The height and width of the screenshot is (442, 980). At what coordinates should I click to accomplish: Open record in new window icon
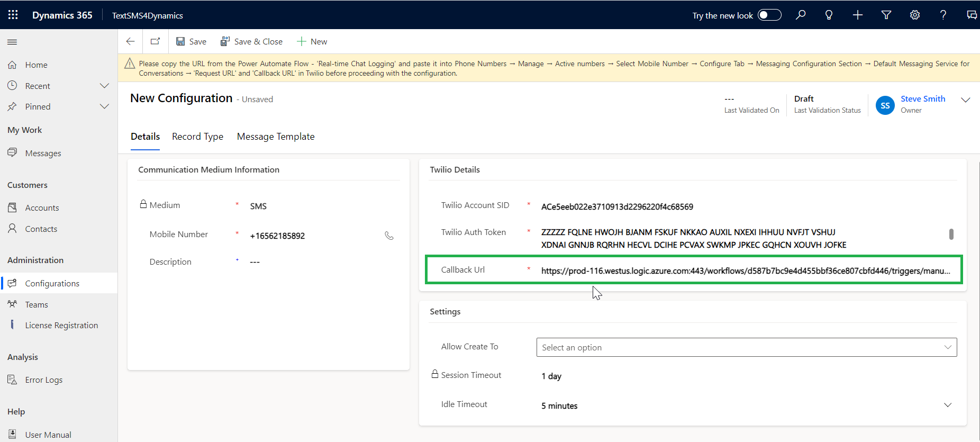click(155, 41)
